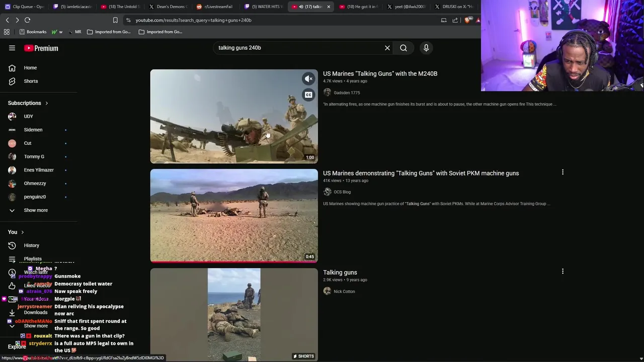Screen dimensions: 644x362
Task: Open the Bookmarks folder in the bookmarks bar
Action: [33, 32]
